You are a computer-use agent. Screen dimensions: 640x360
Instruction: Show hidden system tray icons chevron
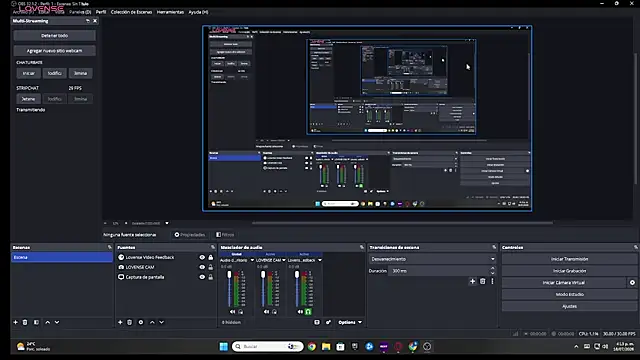point(576,347)
